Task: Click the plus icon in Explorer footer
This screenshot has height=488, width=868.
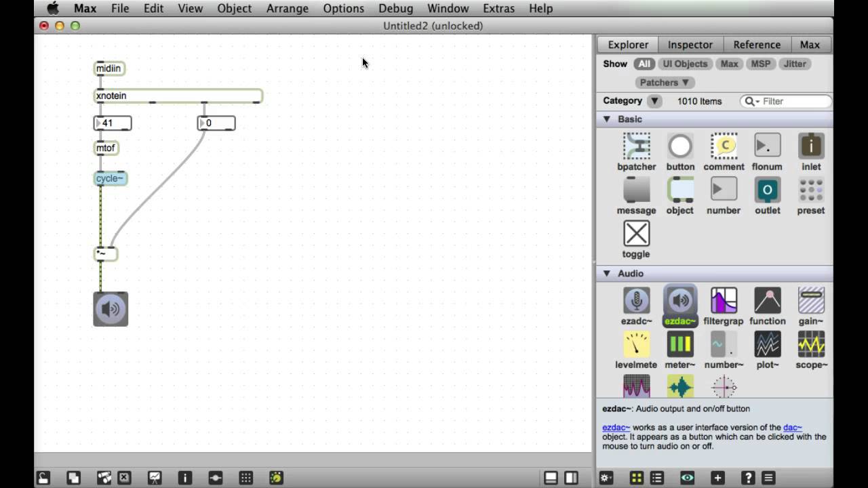Action: click(x=717, y=478)
